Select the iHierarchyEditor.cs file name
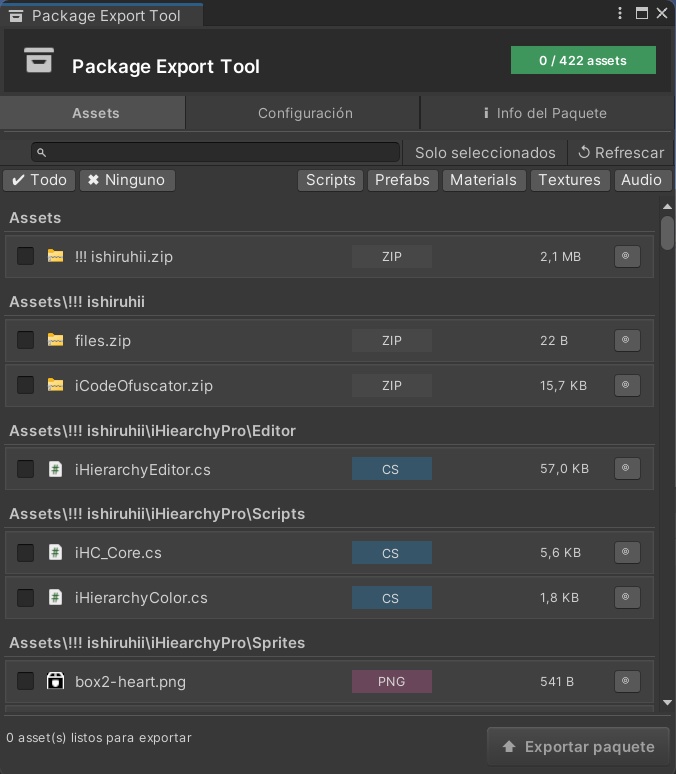This screenshot has height=774, width=676. point(143,469)
